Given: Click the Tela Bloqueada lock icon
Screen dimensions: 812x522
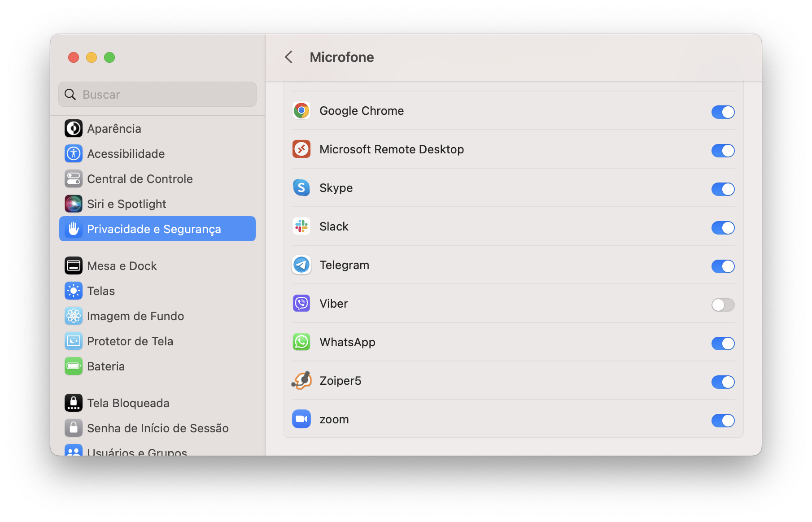Looking at the screenshot, I should pyautogui.click(x=74, y=403).
